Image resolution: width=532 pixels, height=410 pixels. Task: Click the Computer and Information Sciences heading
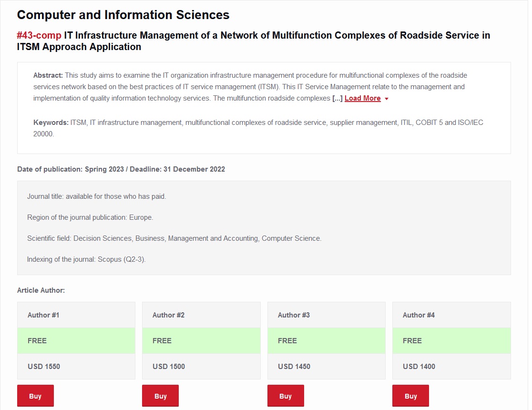point(123,15)
